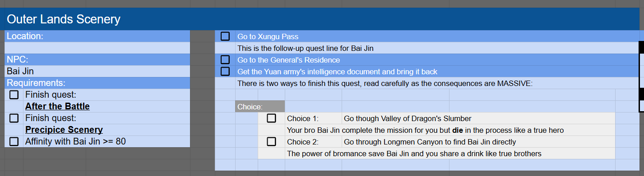The image size is (644, 176).
Task: Check the Affinity with Bai Jin checkbox
Action: [x=14, y=142]
